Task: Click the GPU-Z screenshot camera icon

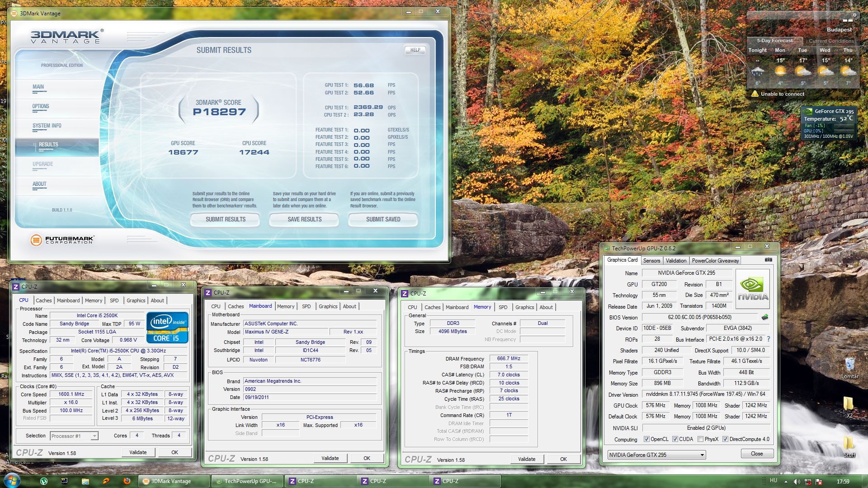Action: tap(768, 260)
